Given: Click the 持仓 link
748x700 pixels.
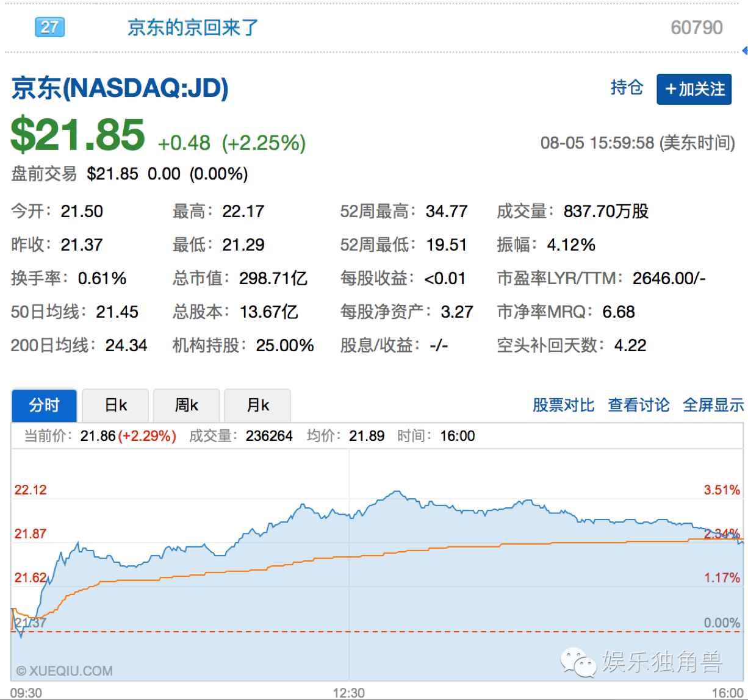Looking at the screenshot, I should pyautogui.click(x=627, y=88).
